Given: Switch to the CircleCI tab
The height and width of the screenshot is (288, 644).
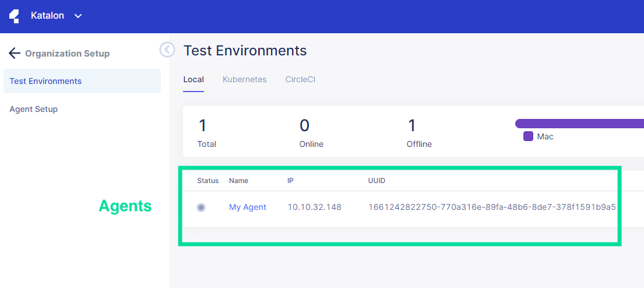Looking at the screenshot, I should point(300,79).
